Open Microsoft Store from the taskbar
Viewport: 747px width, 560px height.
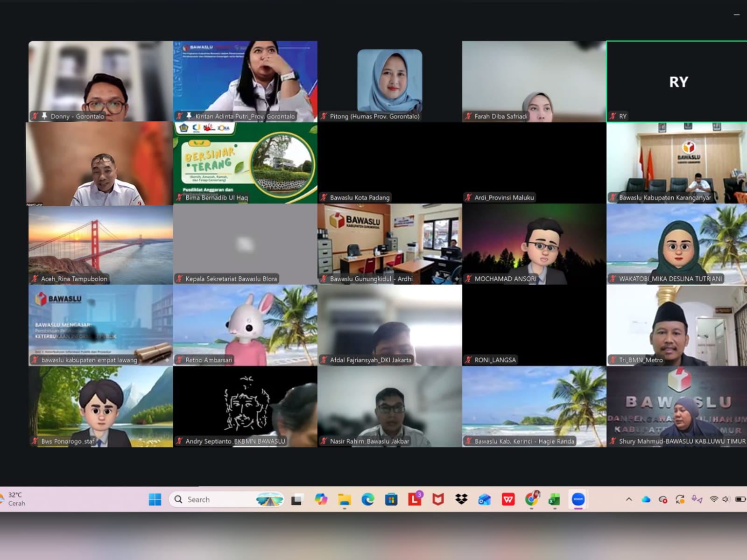pos(391,499)
